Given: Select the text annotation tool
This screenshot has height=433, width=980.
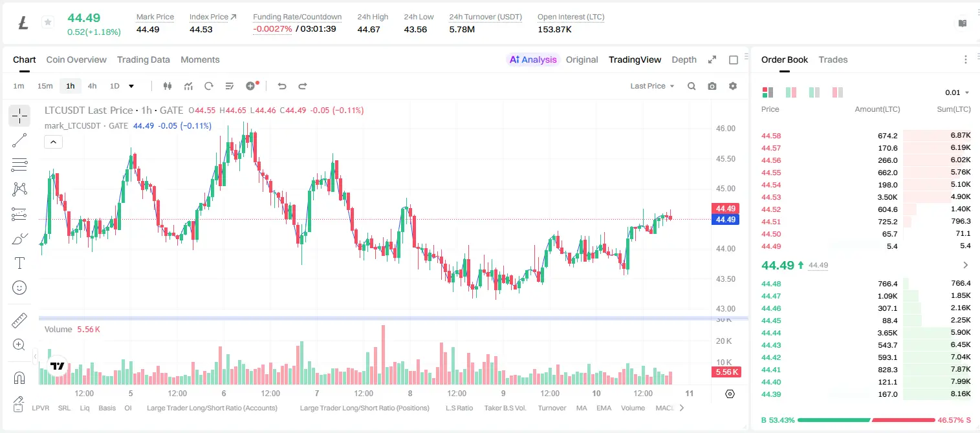Looking at the screenshot, I should coord(19,263).
